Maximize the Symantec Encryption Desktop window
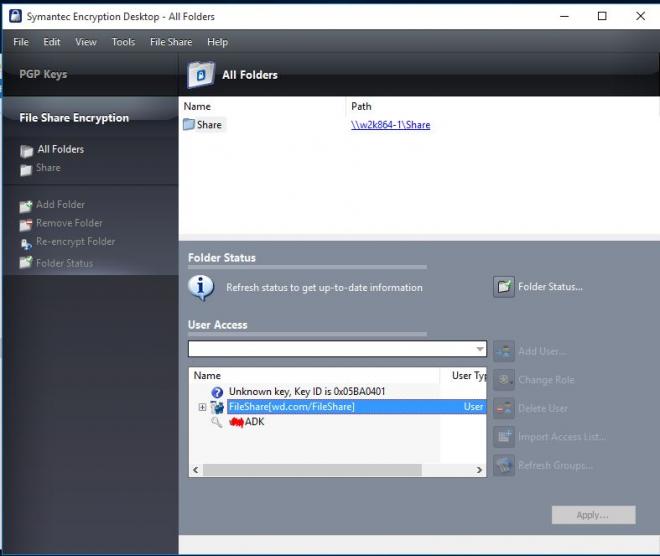660x556 pixels. point(602,16)
